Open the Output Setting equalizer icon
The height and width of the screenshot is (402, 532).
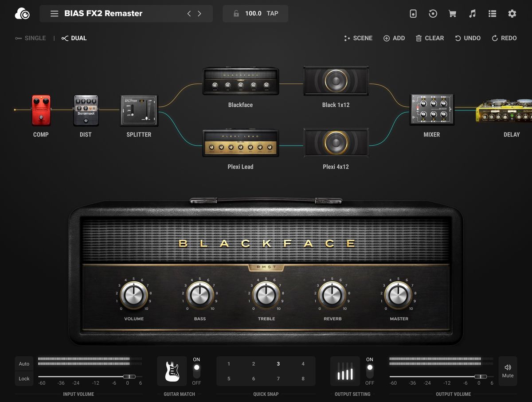pos(345,371)
